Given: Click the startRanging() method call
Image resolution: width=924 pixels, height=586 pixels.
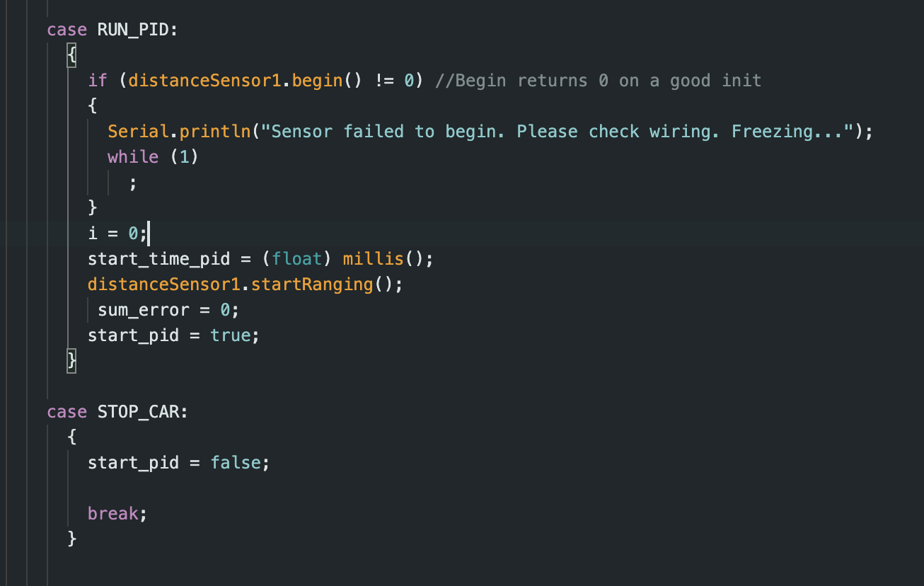Looking at the screenshot, I should 322,285.
